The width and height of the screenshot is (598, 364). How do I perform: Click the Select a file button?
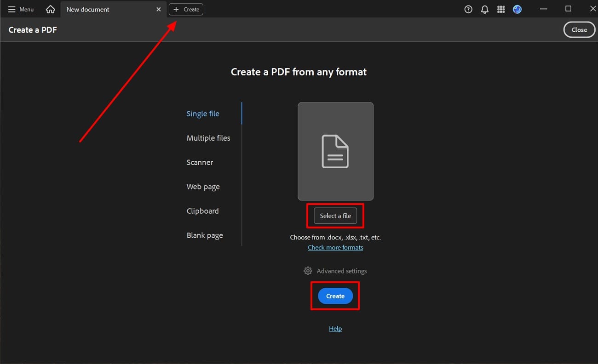(x=335, y=216)
